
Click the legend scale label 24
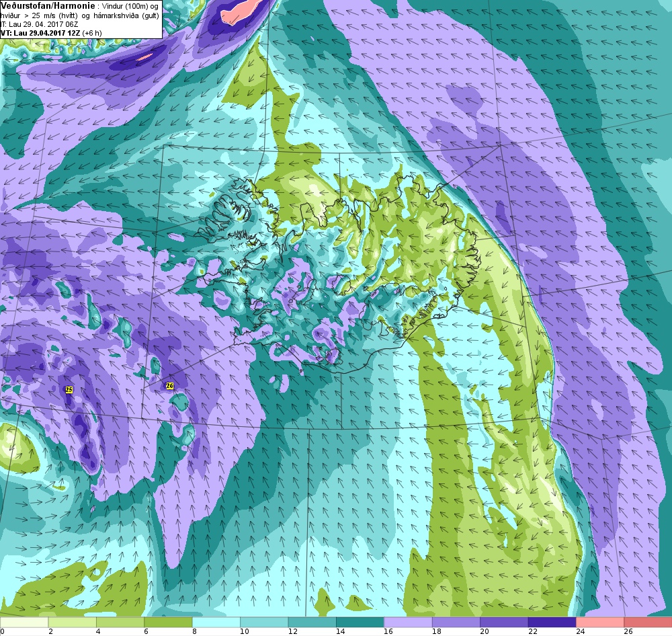(581, 631)
